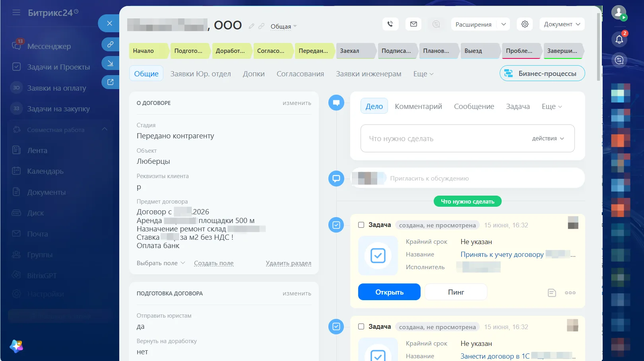The width and height of the screenshot is (644, 361).
Task: Minimize panel with diagonal arrow button
Action: pos(110,63)
